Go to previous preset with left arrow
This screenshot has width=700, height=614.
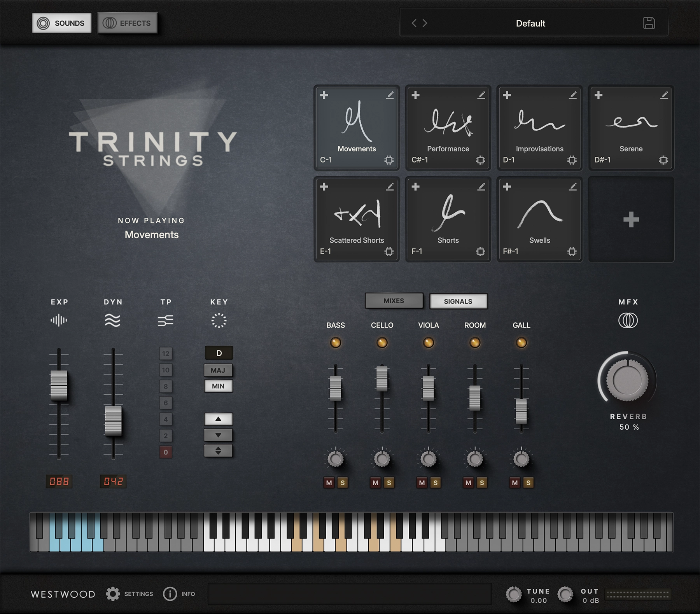pos(414,23)
